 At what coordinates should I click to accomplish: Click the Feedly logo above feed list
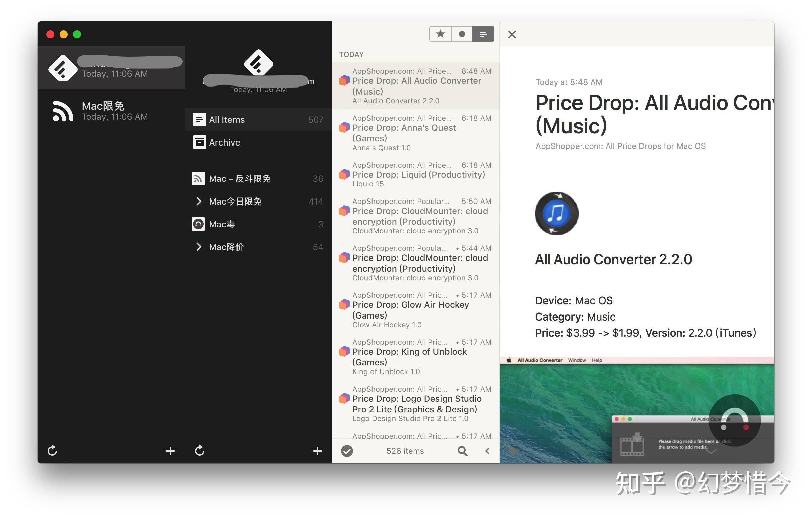pyautogui.click(x=258, y=63)
